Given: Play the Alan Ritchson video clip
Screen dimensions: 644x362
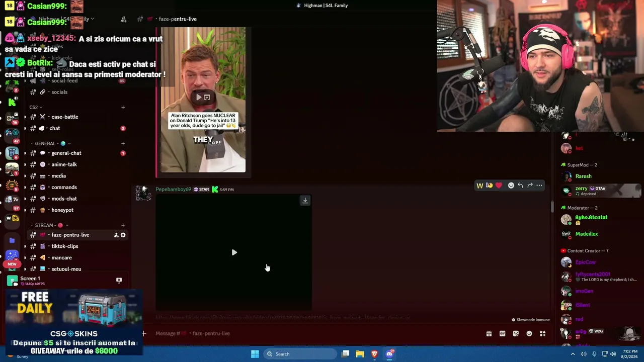Looking at the screenshot, I should tap(199, 97).
